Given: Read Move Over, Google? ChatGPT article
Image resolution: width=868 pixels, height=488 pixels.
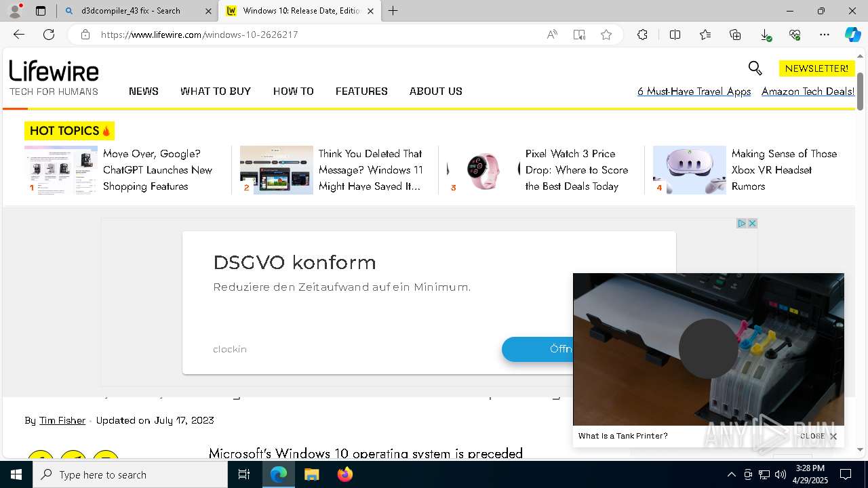Looking at the screenshot, I should (x=157, y=170).
